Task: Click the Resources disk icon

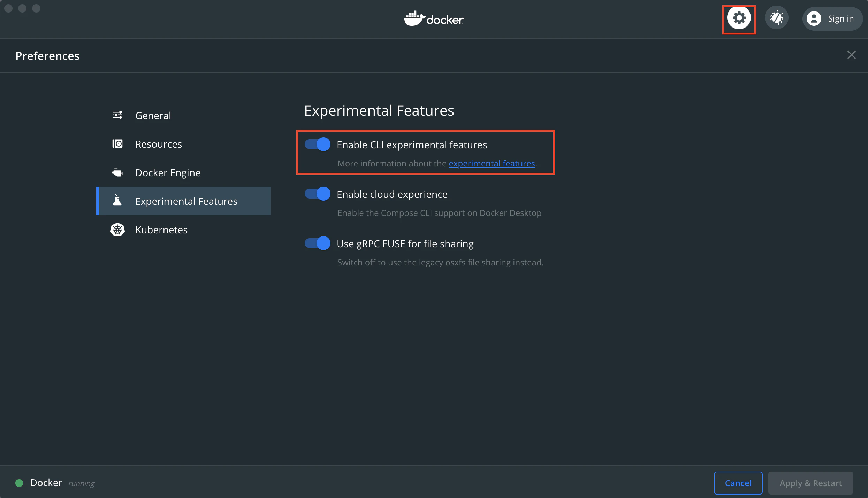Action: [x=117, y=144]
